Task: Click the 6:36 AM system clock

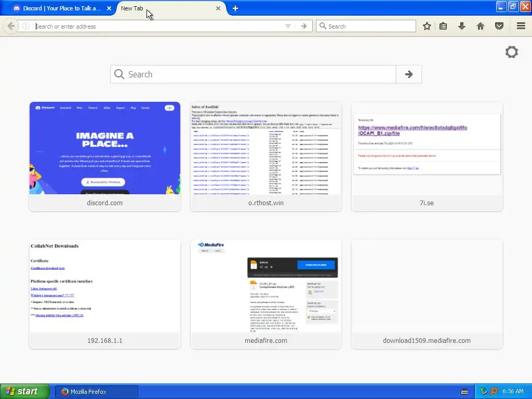Action: (513, 392)
